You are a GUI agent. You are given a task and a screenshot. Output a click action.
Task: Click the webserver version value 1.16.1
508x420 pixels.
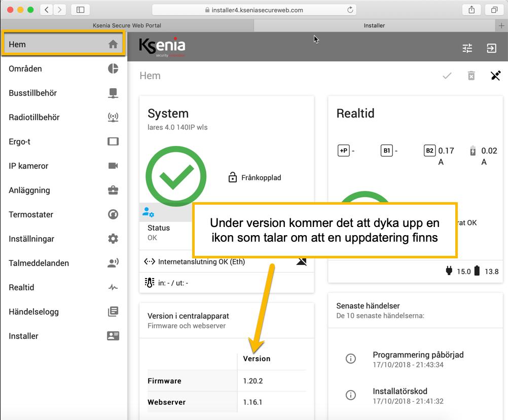pos(252,402)
